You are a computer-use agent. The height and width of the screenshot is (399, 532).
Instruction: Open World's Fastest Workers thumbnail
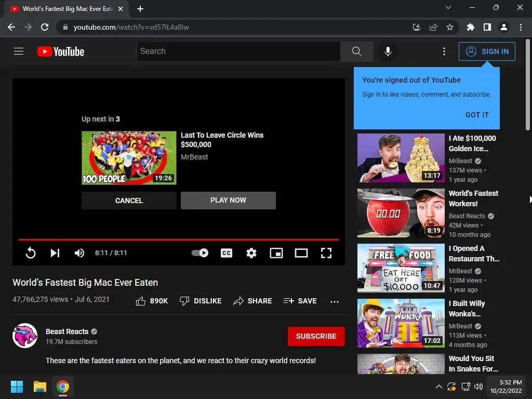click(x=401, y=212)
